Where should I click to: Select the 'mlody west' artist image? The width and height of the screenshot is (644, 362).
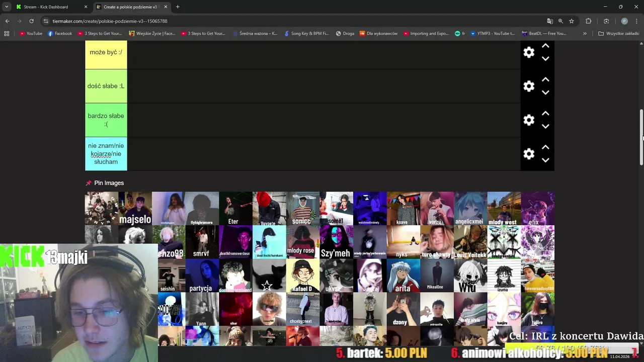pos(504,208)
